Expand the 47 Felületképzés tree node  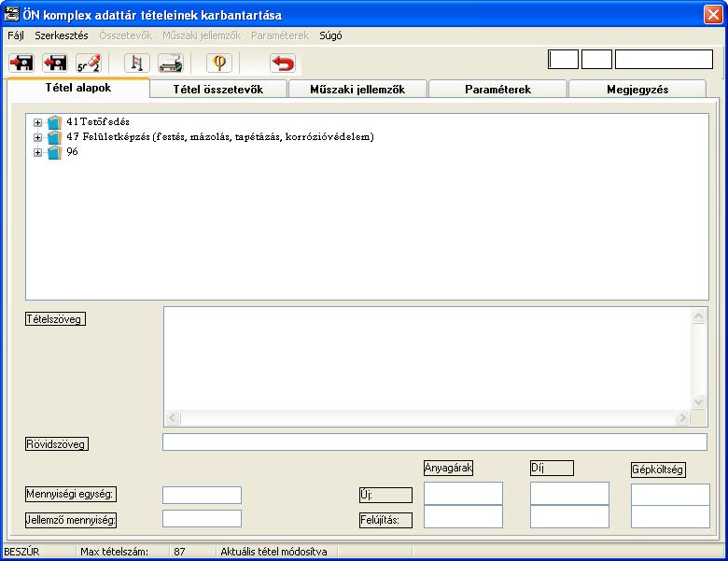click(37, 137)
